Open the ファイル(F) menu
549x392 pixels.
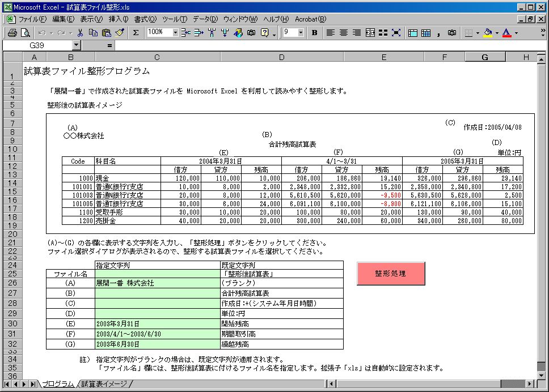tap(32, 19)
